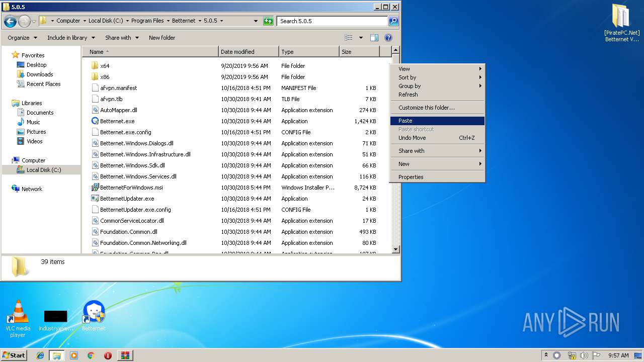Select the x64 folder icon
The height and width of the screenshot is (362, 644).
point(95,66)
